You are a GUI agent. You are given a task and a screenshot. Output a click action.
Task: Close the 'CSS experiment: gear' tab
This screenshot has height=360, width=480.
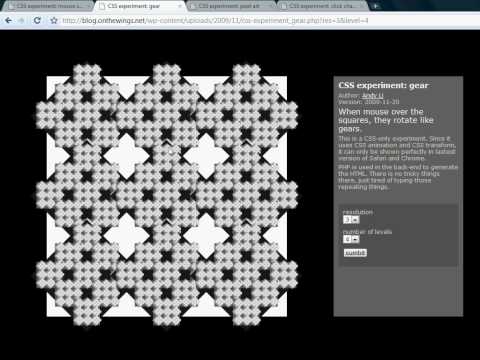tap(180, 6)
